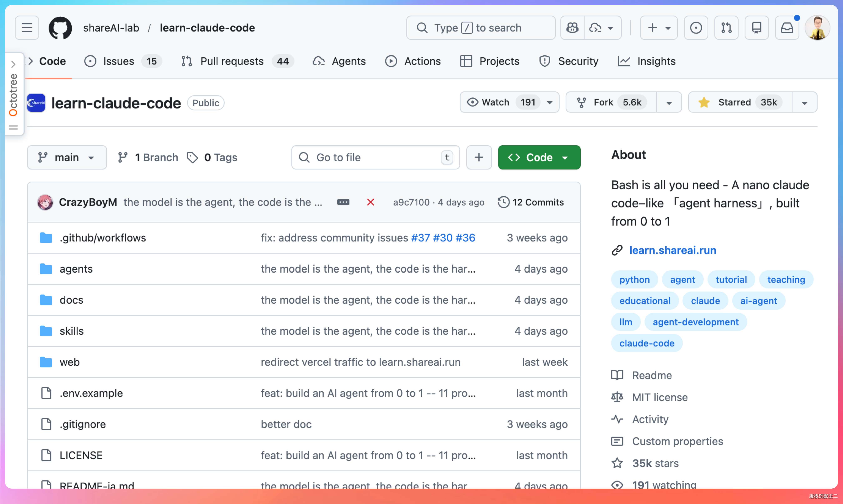Click the GitHub Octocat logo
The image size is (843, 504).
(60, 27)
